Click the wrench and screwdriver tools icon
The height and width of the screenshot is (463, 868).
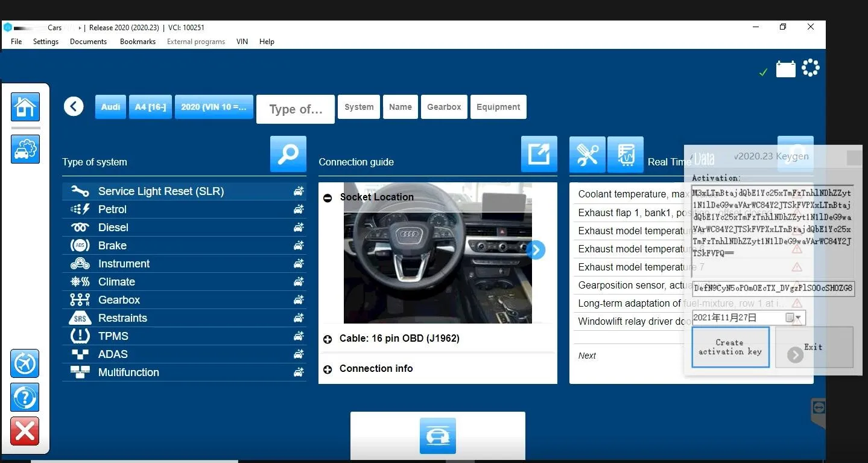(x=587, y=155)
